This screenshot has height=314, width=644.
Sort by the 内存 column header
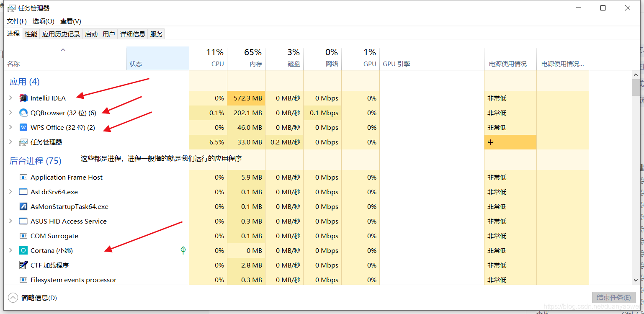pos(246,58)
